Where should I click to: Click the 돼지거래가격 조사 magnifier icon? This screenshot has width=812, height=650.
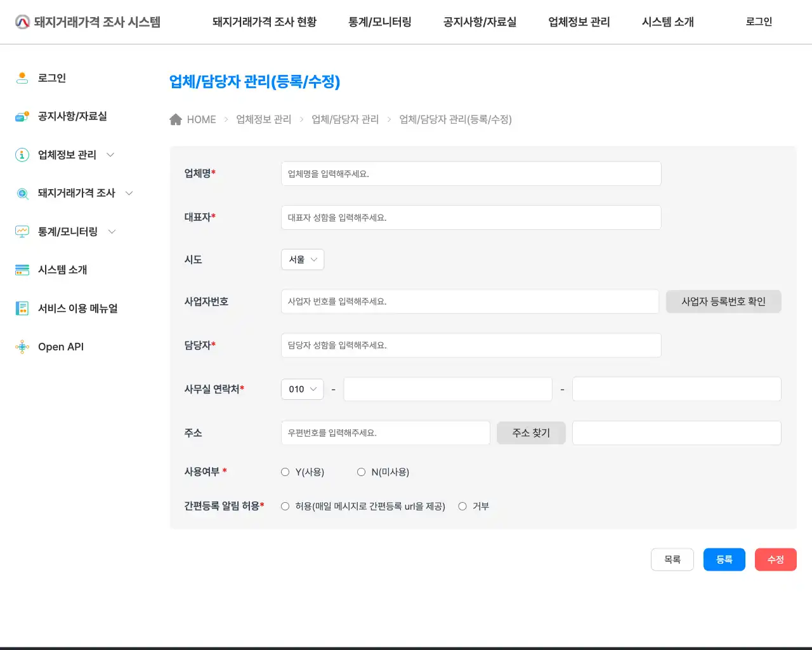(x=22, y=193)
